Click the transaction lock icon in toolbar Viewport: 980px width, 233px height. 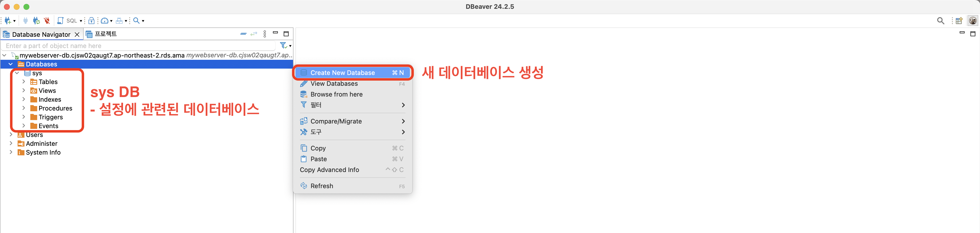91,21
